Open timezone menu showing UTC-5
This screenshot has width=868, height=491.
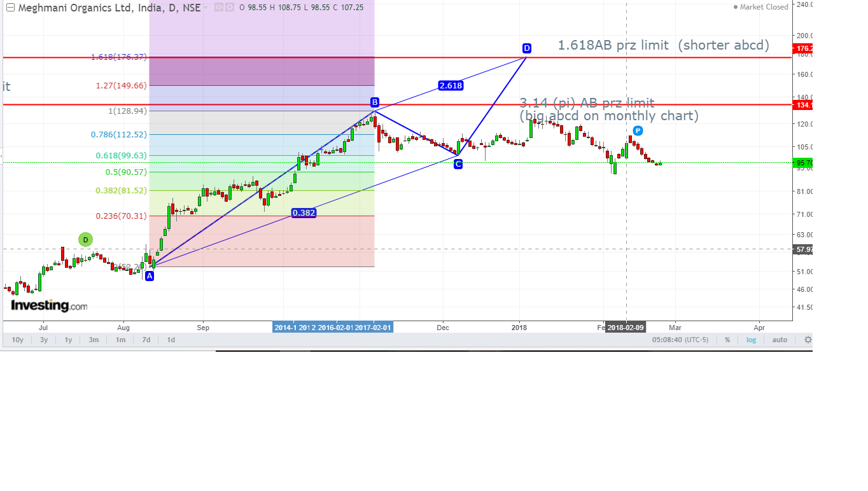click(x=680, y=340)
